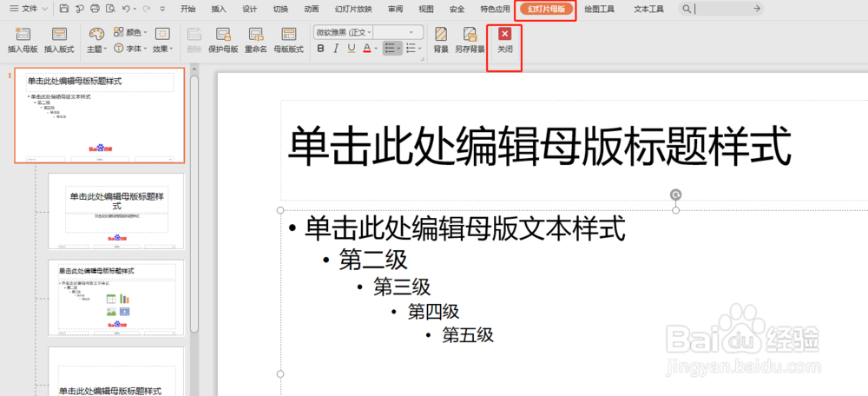This screenshot has height=396, width=868.
Task: Switch to 设计 (Design) tab
Action: [x=250, y=9]
